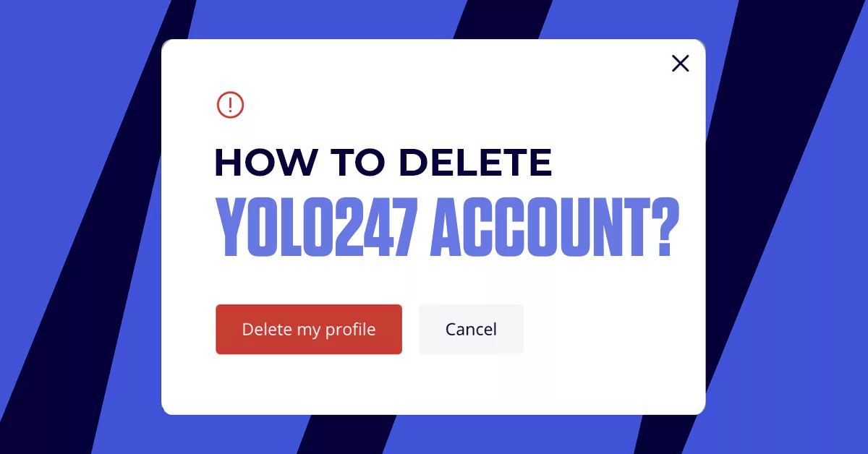
Task: Click the "Delete" word on the red button
Action: coord(267,330)
